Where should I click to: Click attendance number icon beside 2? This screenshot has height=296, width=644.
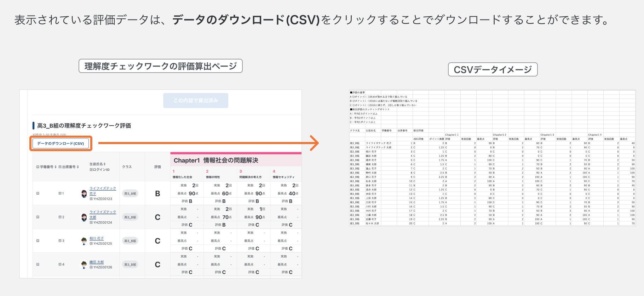(x=60, y=217)
